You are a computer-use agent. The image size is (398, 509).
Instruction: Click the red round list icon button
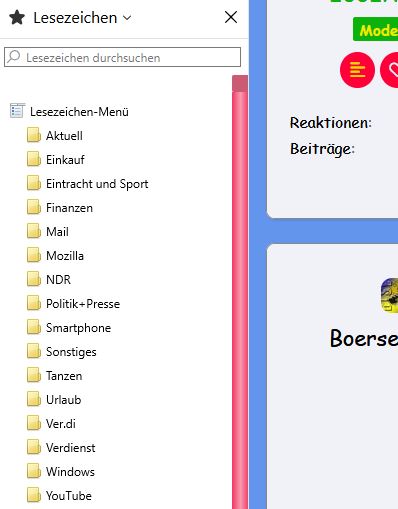(x=357, y=70)
